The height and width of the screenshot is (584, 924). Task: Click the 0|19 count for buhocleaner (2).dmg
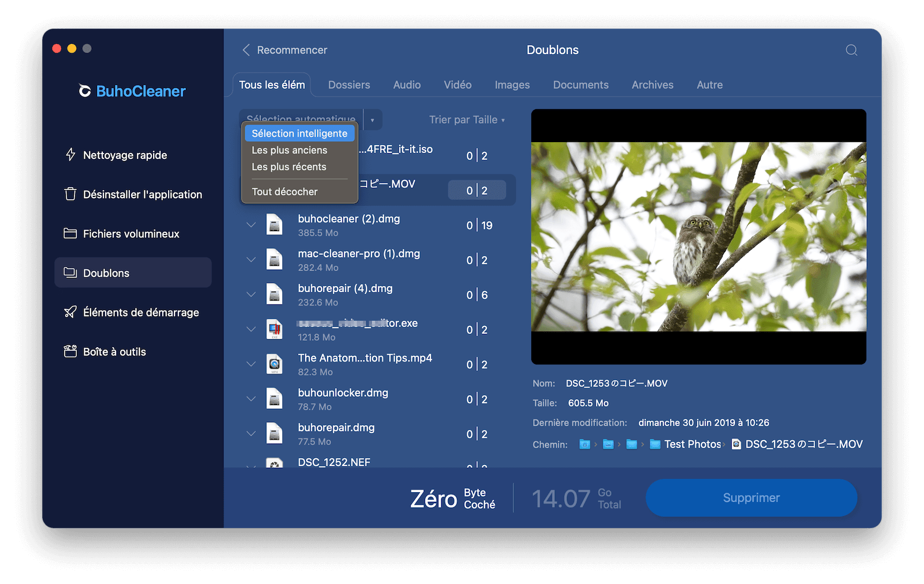pyautogui.click(x=479, y=225)
